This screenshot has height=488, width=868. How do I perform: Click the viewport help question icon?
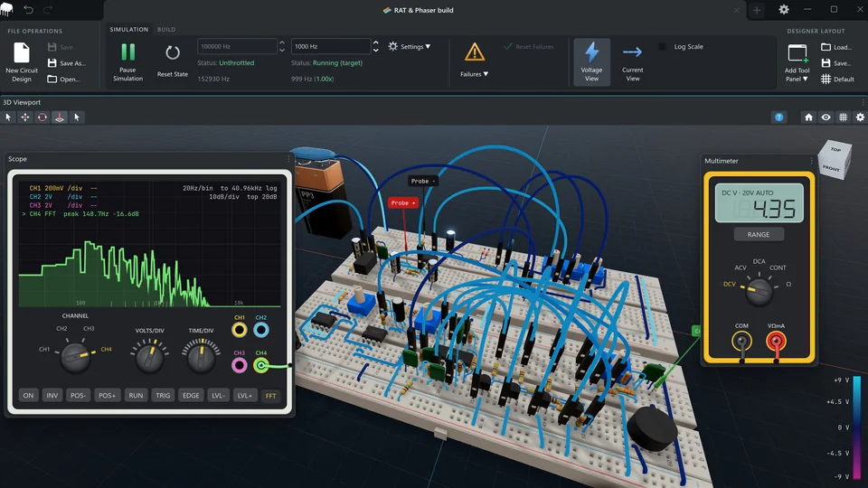(778, 117)
